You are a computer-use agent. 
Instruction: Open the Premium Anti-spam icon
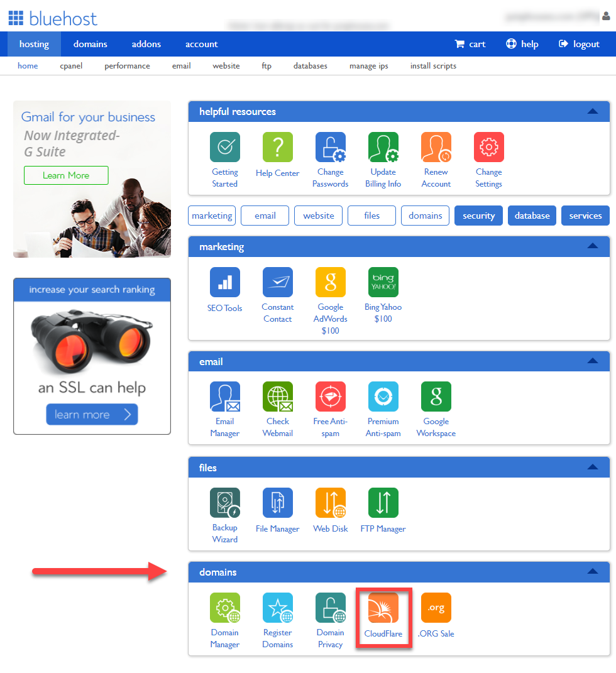pos(383,397)
